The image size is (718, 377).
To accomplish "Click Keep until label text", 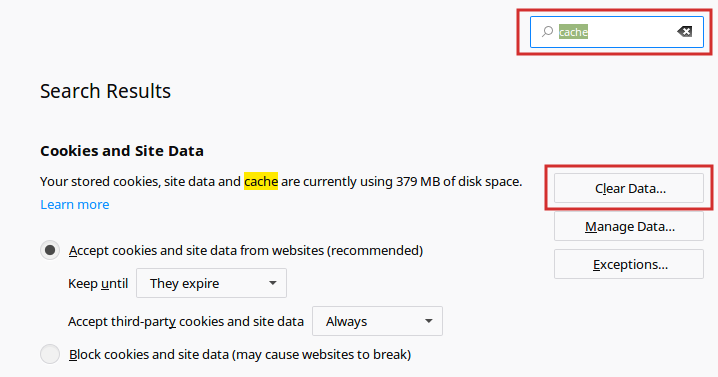I will tap(98, 284).
